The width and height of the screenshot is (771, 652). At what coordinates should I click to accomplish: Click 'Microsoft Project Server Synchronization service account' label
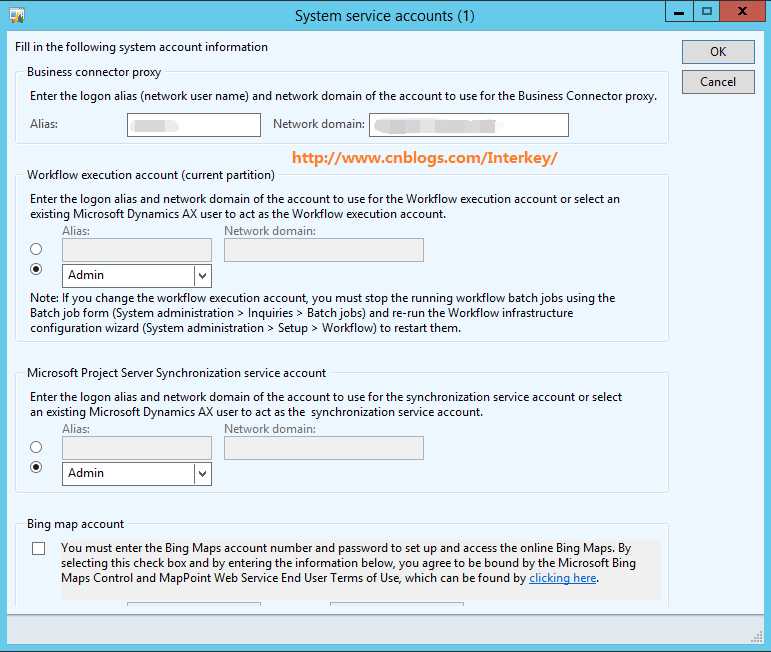[177, 373]
